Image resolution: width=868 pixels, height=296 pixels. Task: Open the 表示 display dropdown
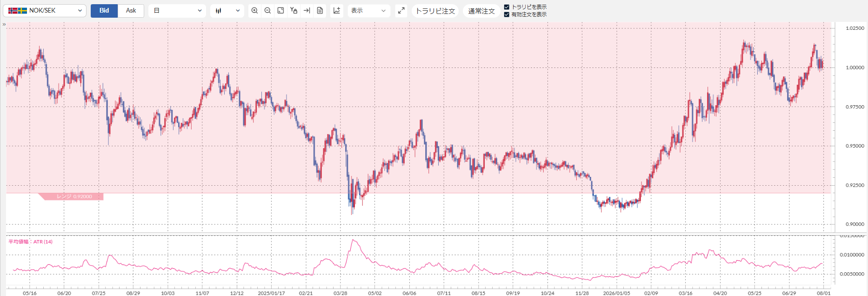[369, 11]
